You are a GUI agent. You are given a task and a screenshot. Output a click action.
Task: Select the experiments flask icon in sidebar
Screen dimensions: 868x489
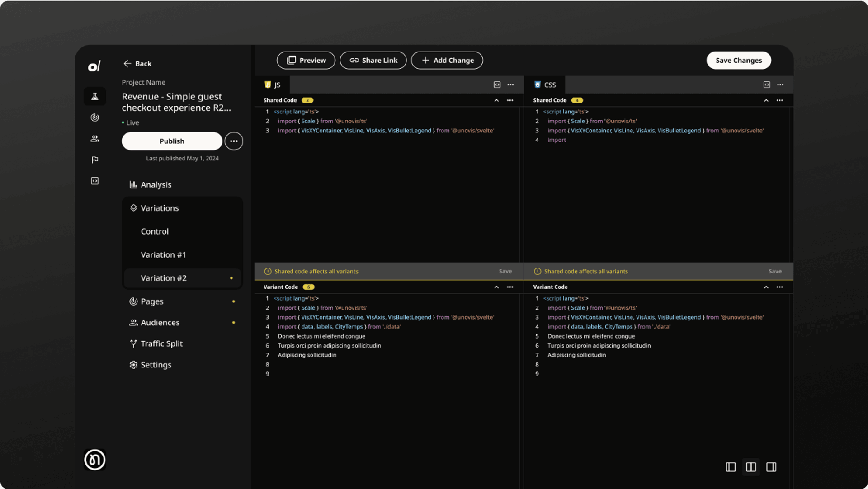coord(95,96)
